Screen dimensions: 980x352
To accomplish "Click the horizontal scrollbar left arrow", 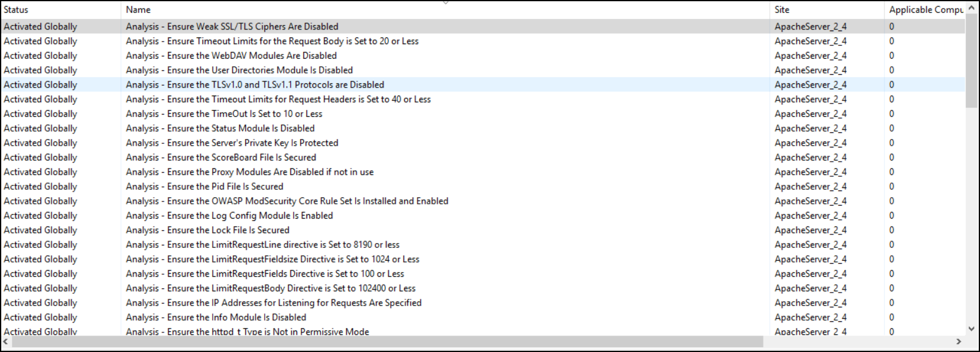I will pos(6,341).
